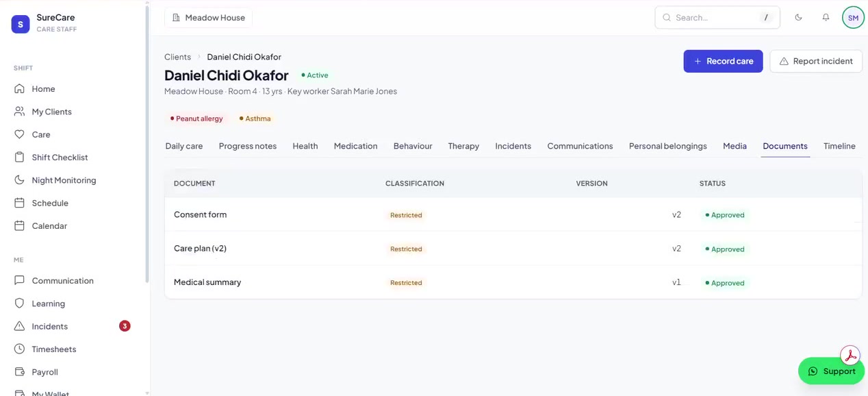The width and height of the screenshot is (868, 396).
Task: Click the Record care button
Action: [x=723, y=61]
